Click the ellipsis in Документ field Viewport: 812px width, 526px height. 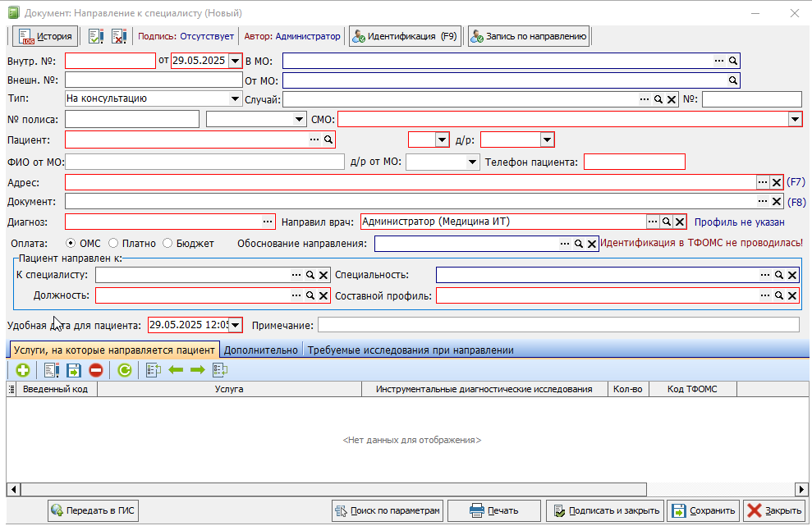(763, 201)
